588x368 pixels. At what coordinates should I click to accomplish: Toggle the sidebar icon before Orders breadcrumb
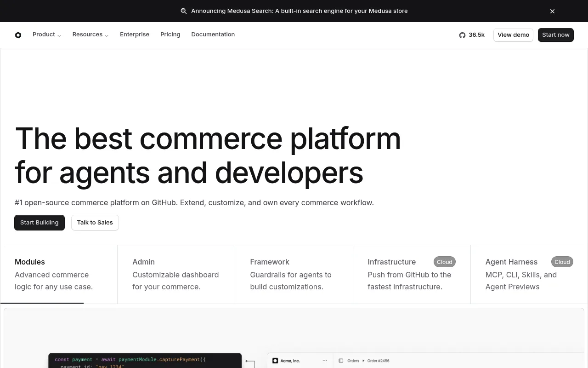pyautogui.click(x=341, y=361)
